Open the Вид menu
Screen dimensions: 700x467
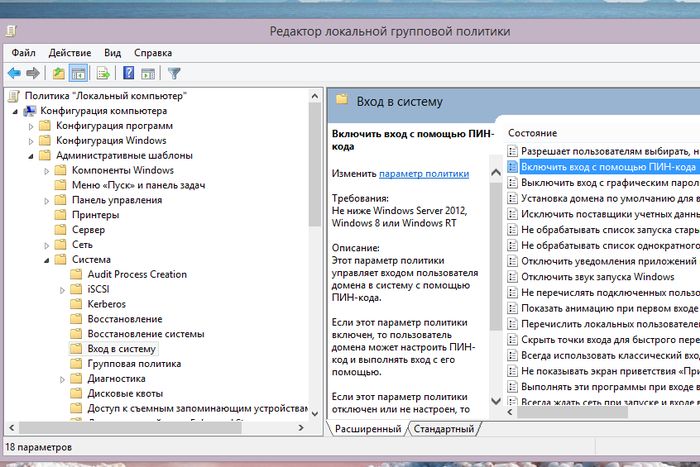point(113,52)
